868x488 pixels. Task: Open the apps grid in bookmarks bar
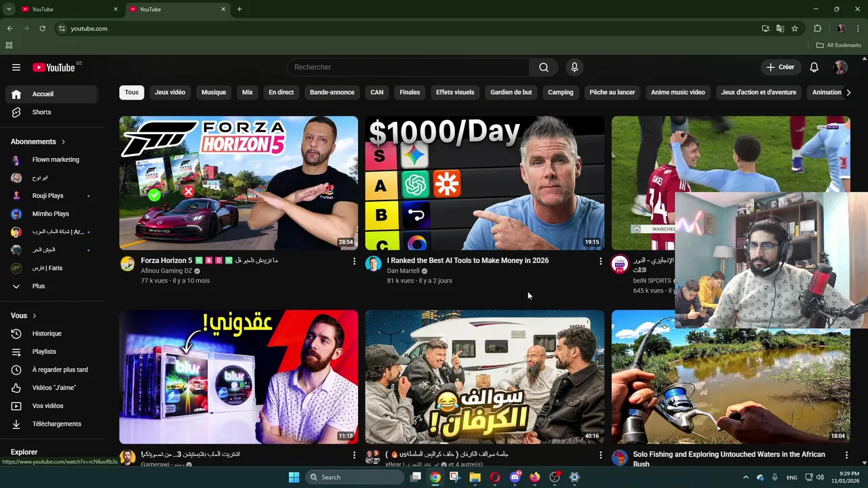(9, 45)
